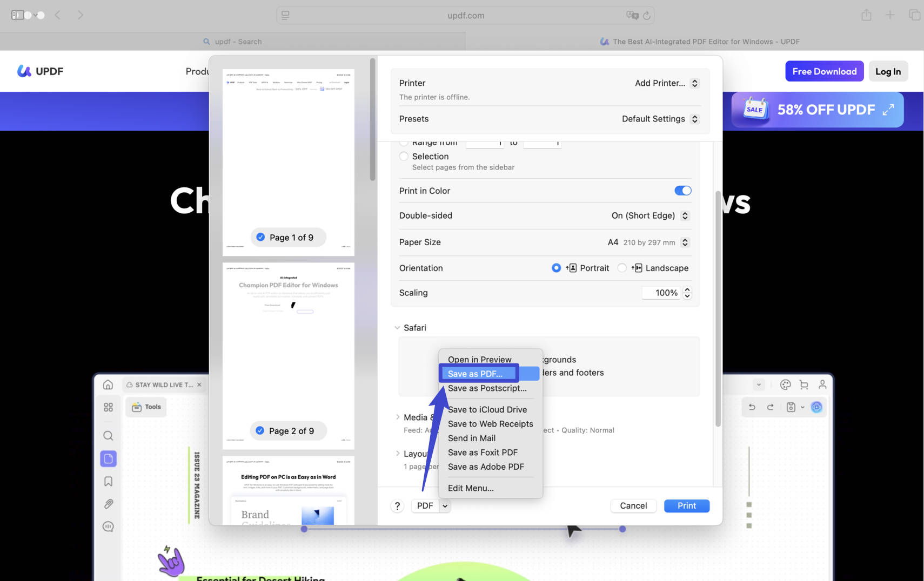Click the print settings vertical scrollbar
This screenshot has height=581, width=924.
[x=718, y=309]
